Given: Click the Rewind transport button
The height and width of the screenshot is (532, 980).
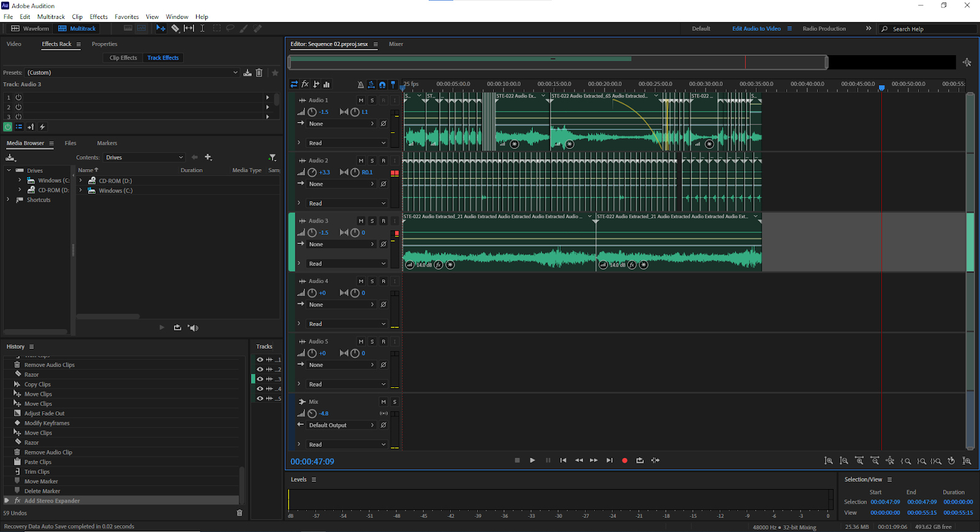Looking at the screenshot, I should point(579,460).
